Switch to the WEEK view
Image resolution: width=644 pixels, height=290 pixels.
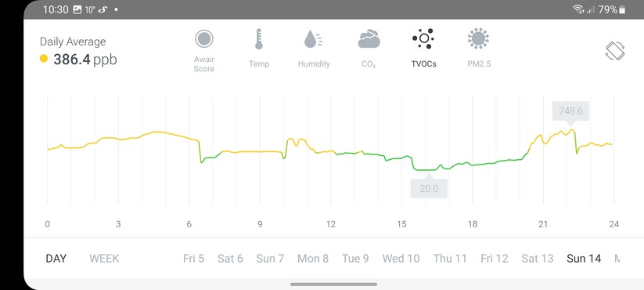[x=104, y=259]
